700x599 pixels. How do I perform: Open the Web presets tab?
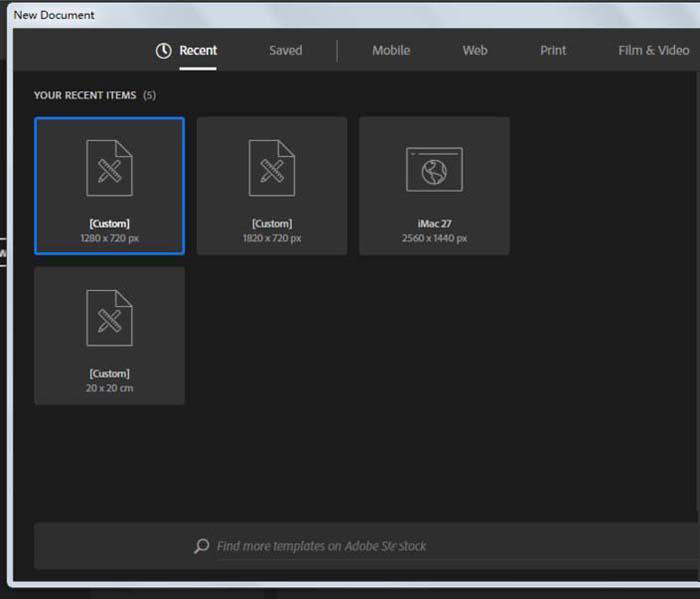475,50
